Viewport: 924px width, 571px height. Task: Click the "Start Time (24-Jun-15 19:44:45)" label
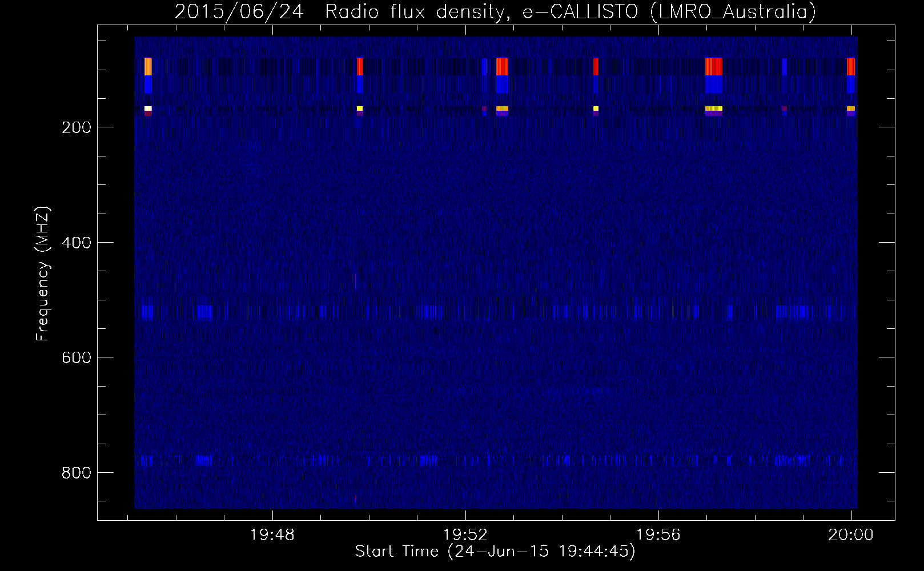(x=495, y=552)
